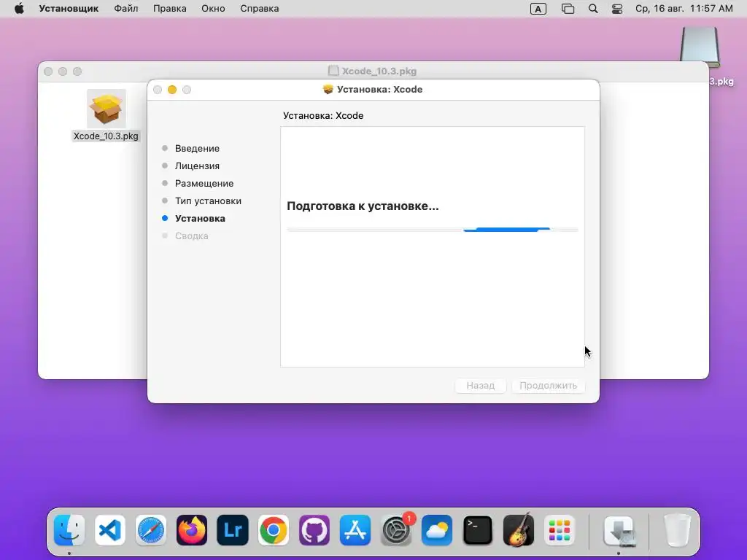Click the Лицензия step in installer sidebar
This screenshot has height=560, width=747.
tap(197, 166)
